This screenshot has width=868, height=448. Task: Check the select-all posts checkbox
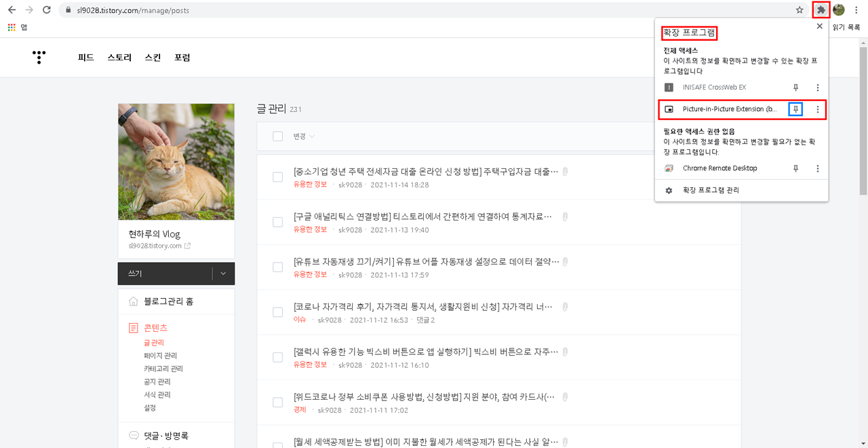click(277, 136)
